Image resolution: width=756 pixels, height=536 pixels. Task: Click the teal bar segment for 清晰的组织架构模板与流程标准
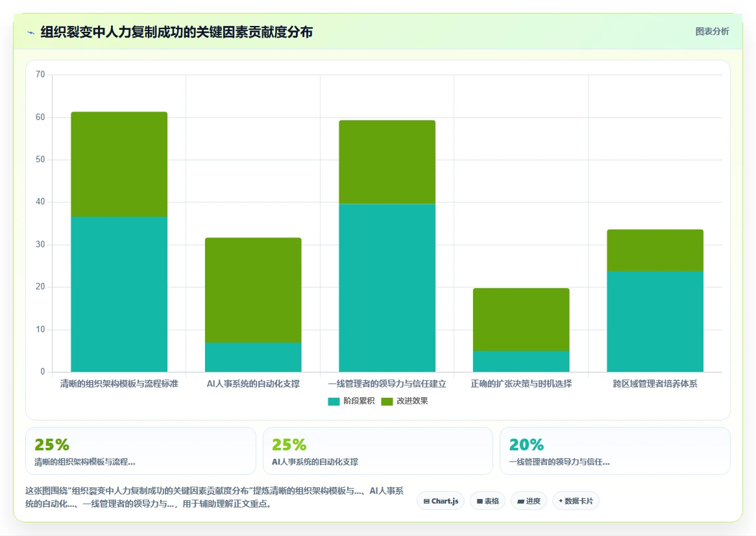pos(119,294)
